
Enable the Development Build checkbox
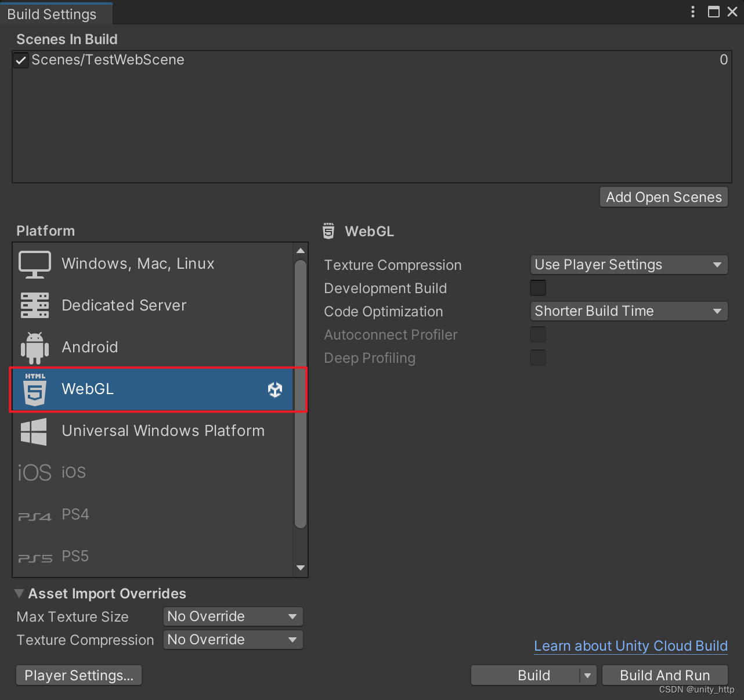point(538,288)
